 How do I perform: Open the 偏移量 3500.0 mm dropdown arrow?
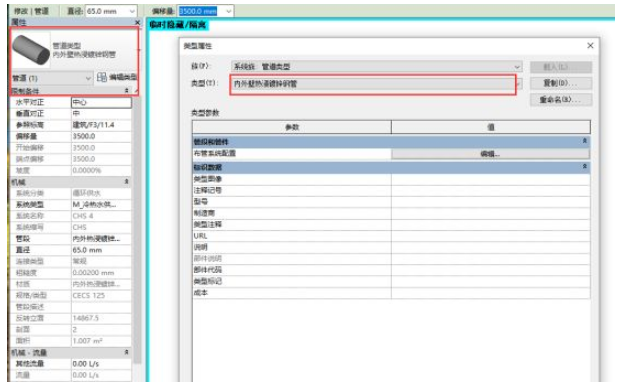(x=229, y=11)
